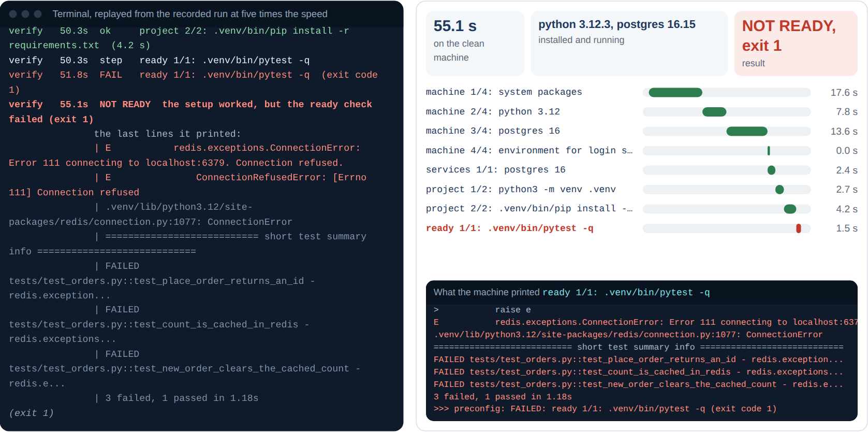Click the third terminal window dot
This screenshot has width=868, height=432.
[38, 14]
